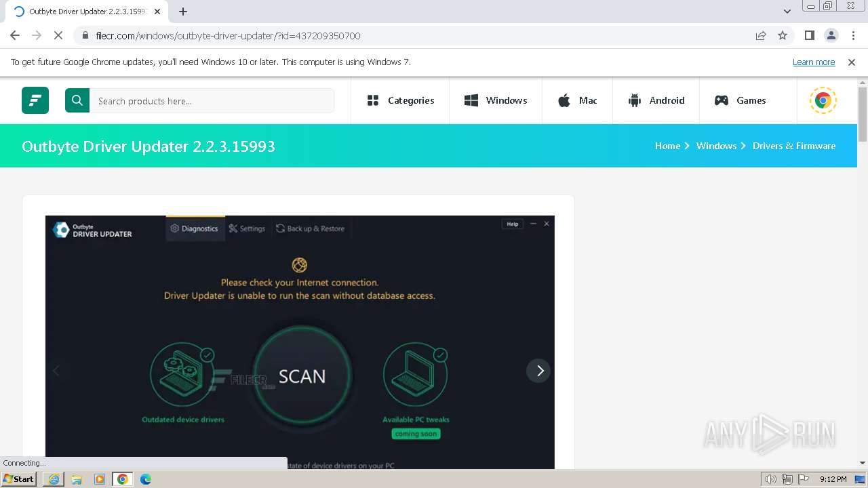The image size is (868, 488).
Task: Go back in browser history
Action: 15,35
